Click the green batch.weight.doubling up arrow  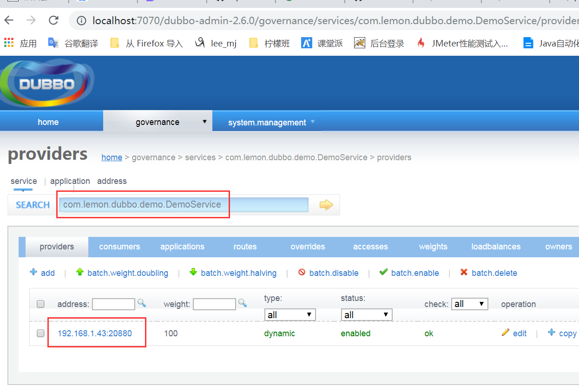79,272
